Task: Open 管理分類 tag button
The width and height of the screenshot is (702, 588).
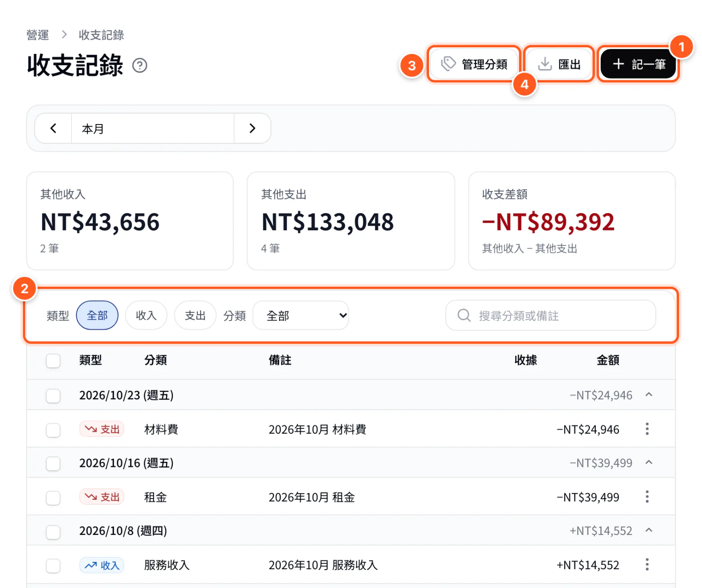Action: point(474,64)
